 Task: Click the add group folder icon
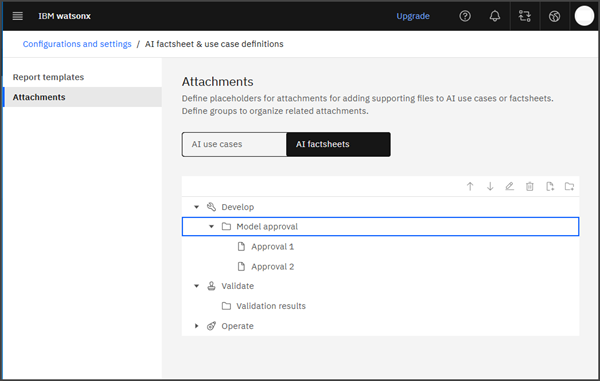pyautogui.click(x=569, y=186)
